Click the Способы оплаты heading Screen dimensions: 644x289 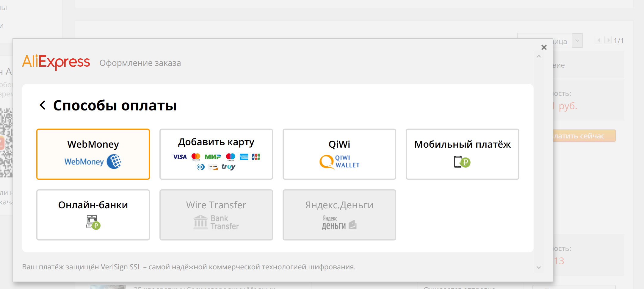115,105
